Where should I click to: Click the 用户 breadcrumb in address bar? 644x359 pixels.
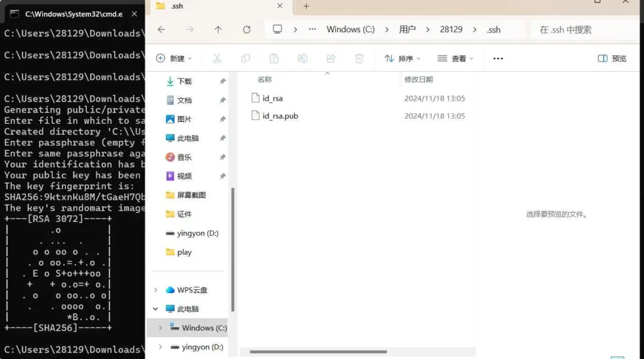(408, 30)
